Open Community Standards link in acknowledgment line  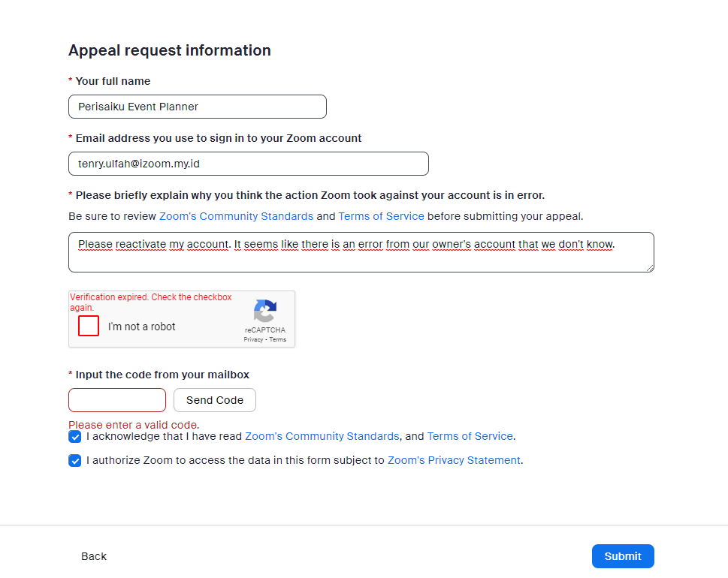coord(322,437)
